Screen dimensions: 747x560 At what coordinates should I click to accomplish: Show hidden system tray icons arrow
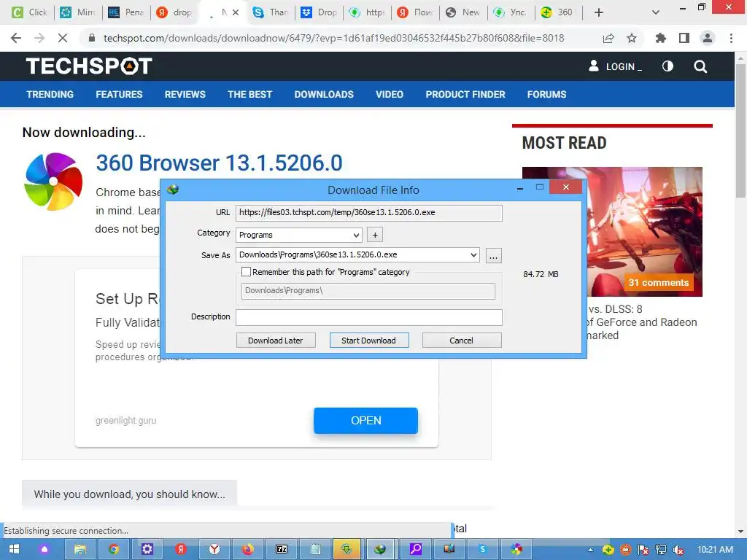tap(591, 550)
